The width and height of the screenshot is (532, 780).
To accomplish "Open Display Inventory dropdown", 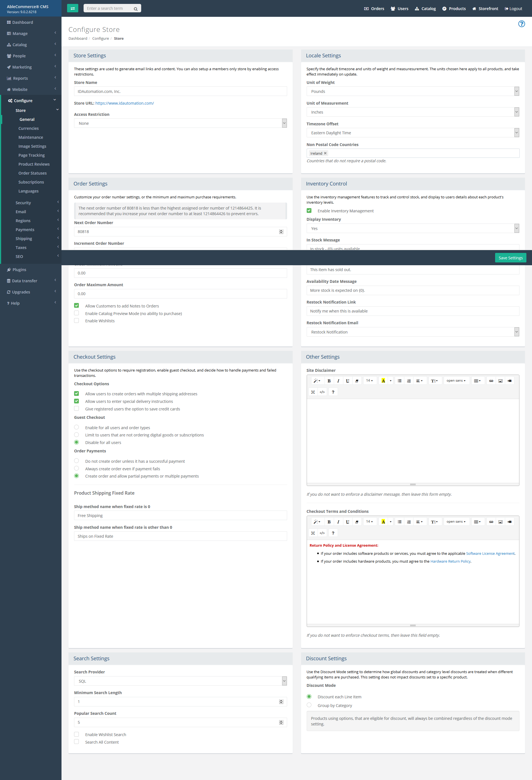I will (x=413, y=229).
